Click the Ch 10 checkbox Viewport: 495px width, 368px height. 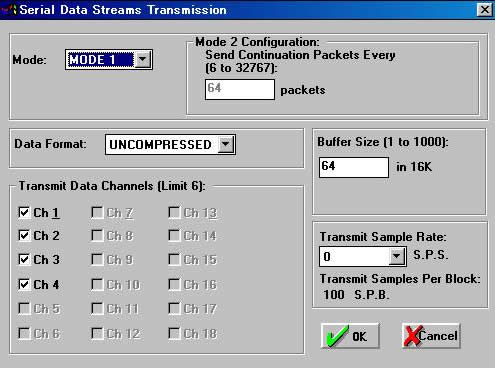[x=97, y=284]
